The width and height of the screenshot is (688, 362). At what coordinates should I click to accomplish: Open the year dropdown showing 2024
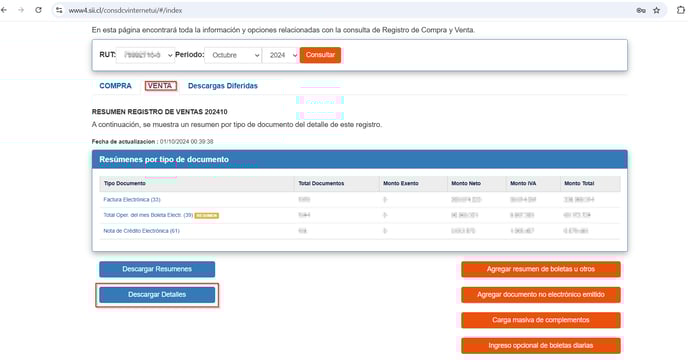(x=280, y=55)
